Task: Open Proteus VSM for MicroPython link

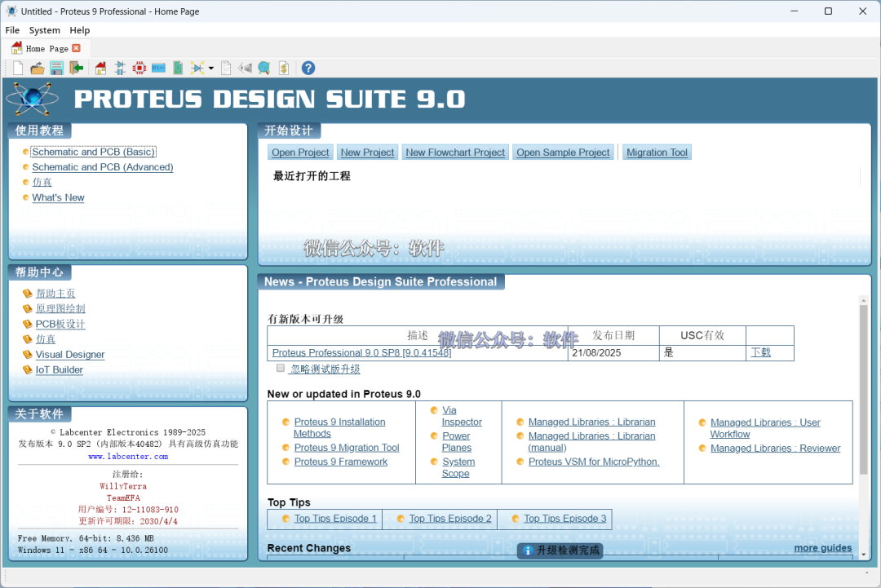Action: click(593, 462)
